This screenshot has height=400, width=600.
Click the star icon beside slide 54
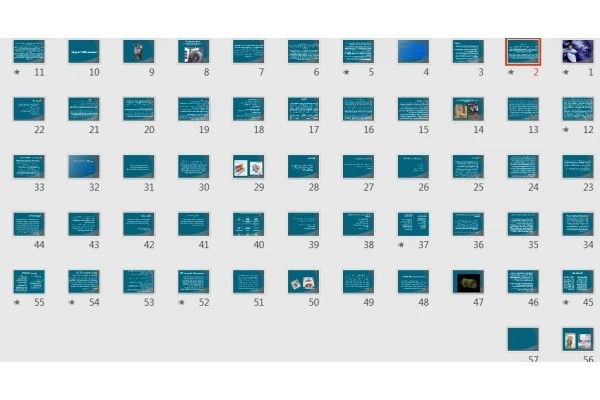[x=72, y=302]
